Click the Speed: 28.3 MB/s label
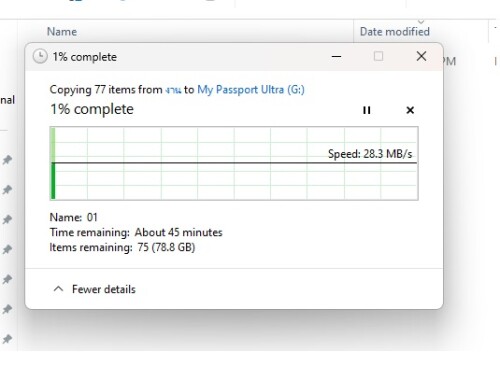This screenshot has height=380, width=500. 370,154
